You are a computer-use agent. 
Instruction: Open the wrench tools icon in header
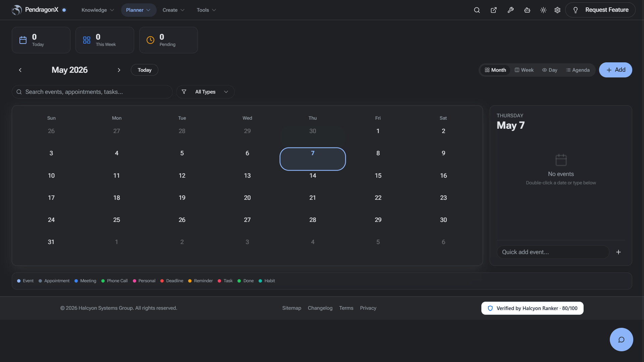511,10
